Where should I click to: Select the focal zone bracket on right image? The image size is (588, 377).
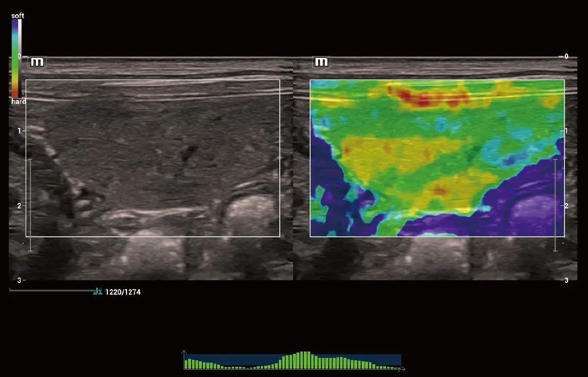(555, 205)
